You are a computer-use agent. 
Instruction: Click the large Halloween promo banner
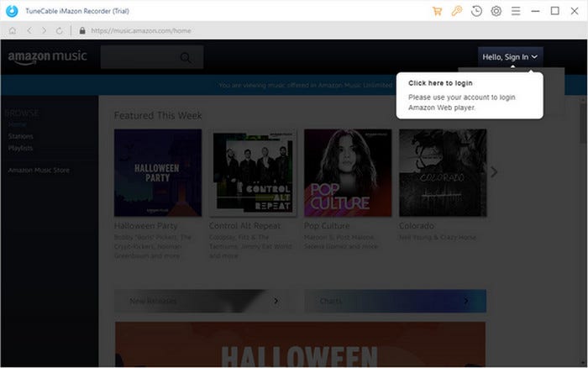coord(301,344)
